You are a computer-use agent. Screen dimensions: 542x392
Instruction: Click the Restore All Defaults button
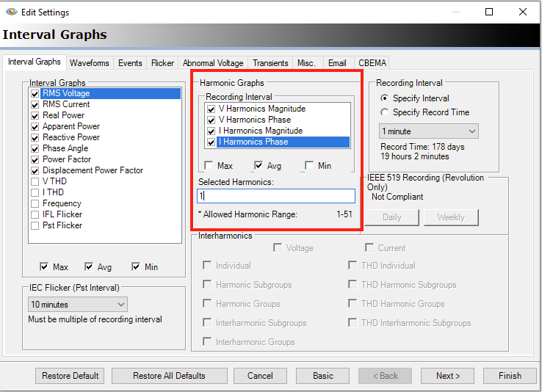169,376
